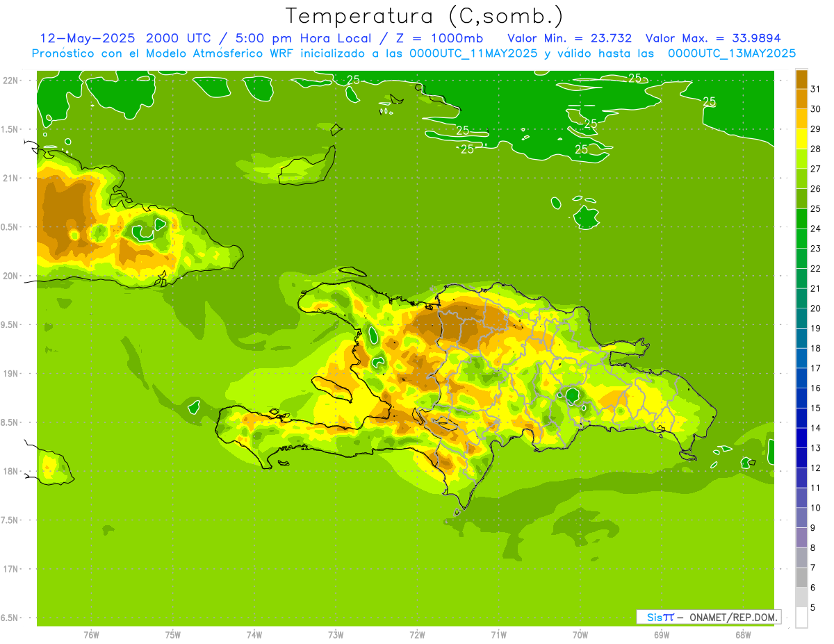Click the legend value "31"
Screen dimensions: 834x644
tap(816, 89)
